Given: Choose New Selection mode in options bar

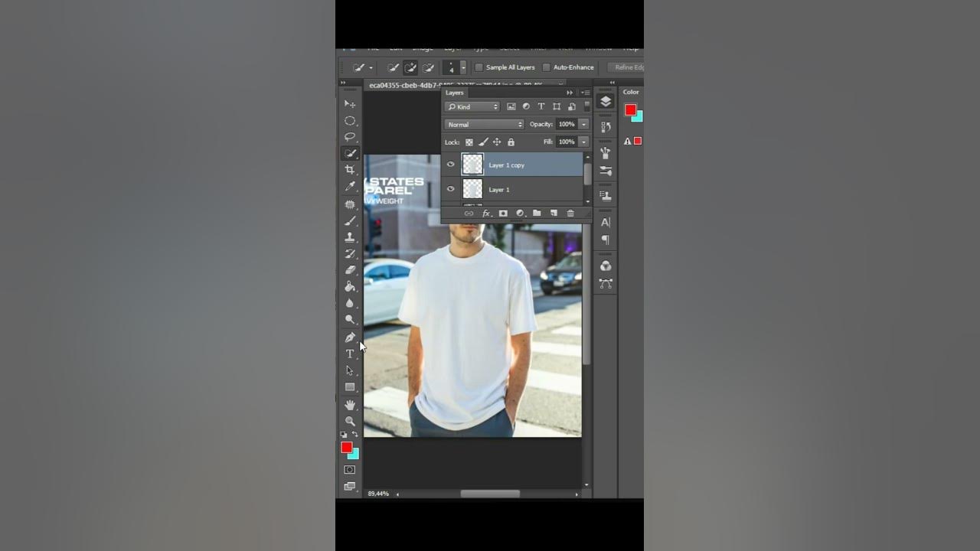Looking at the screenshot, I should point(394,67).
